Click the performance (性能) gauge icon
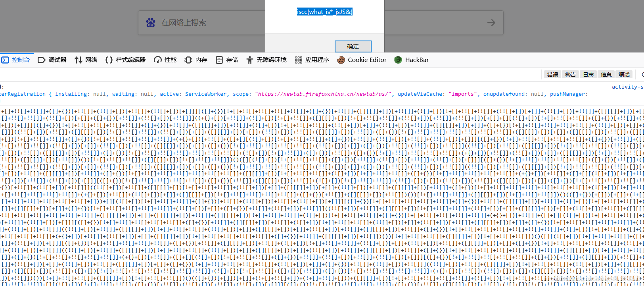 click(158, 60)
